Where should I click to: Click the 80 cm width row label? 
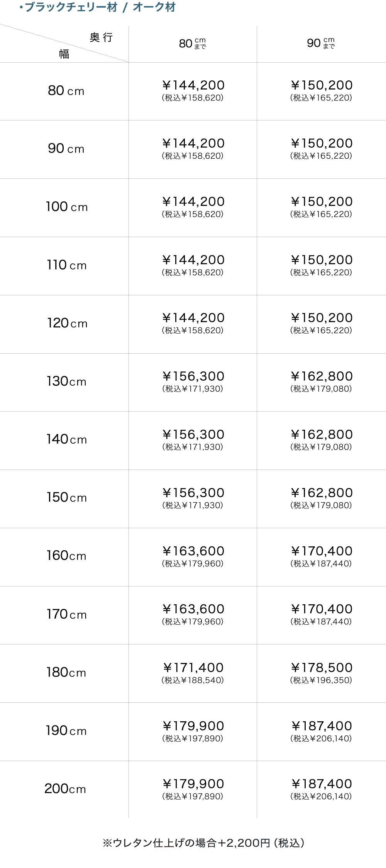pos(66,91)
